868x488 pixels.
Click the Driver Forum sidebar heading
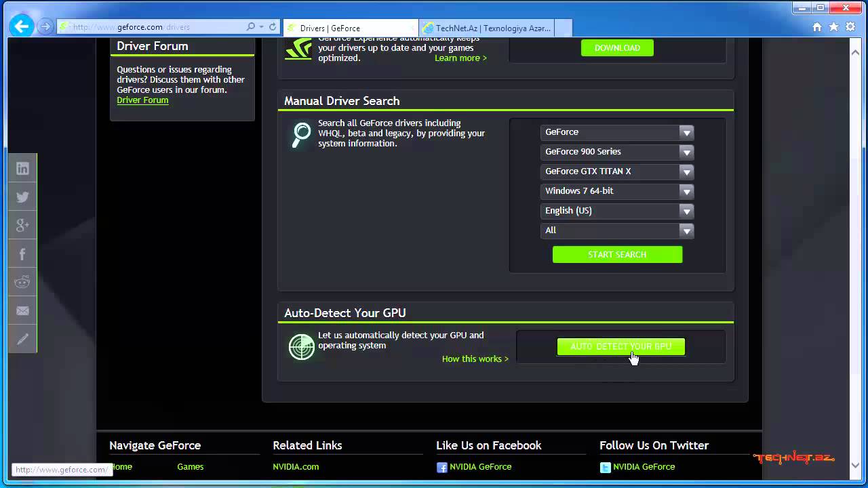[152, 46]
